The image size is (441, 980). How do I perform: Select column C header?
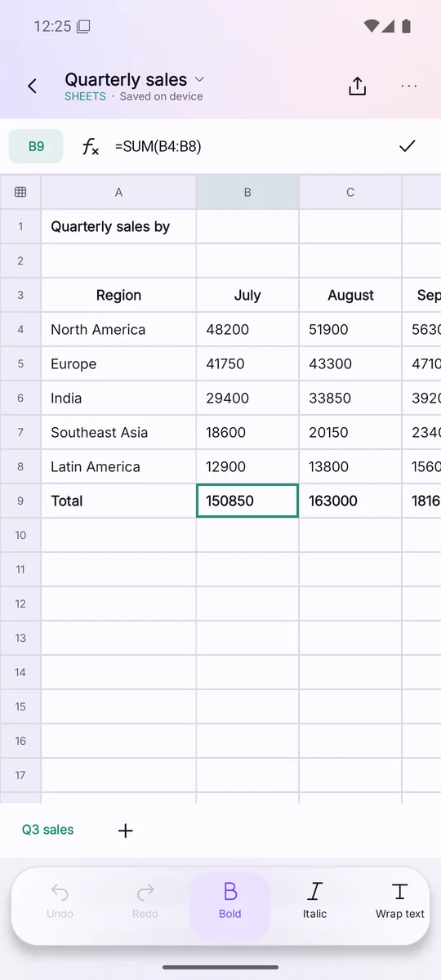click(350, 192)
